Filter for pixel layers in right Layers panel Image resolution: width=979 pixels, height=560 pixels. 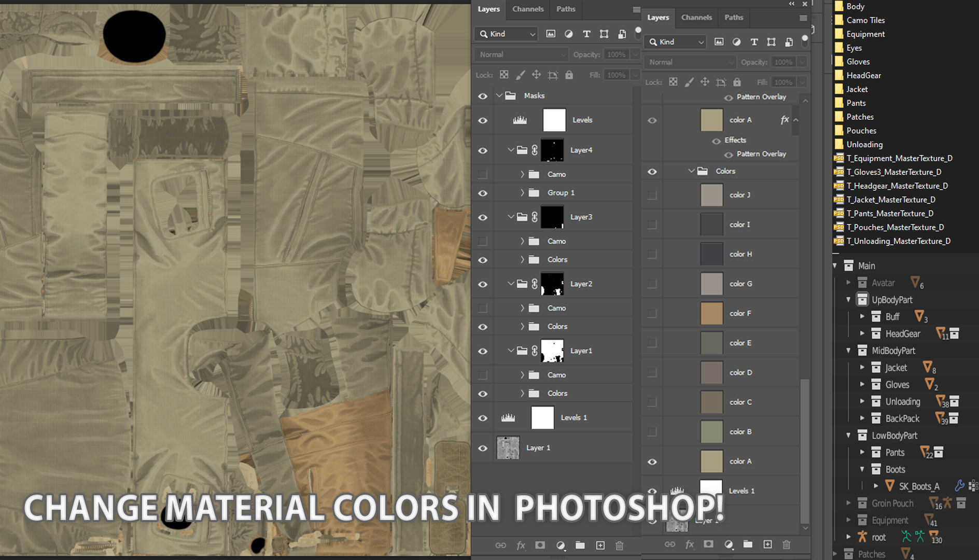[x=719, y=42]
